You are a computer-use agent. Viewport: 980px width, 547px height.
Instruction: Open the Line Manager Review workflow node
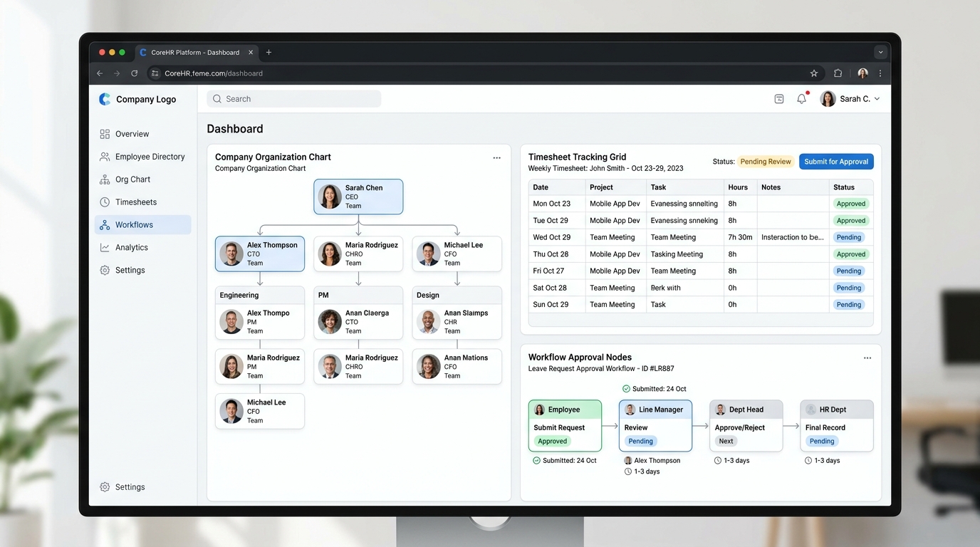[x=655, y=425]
